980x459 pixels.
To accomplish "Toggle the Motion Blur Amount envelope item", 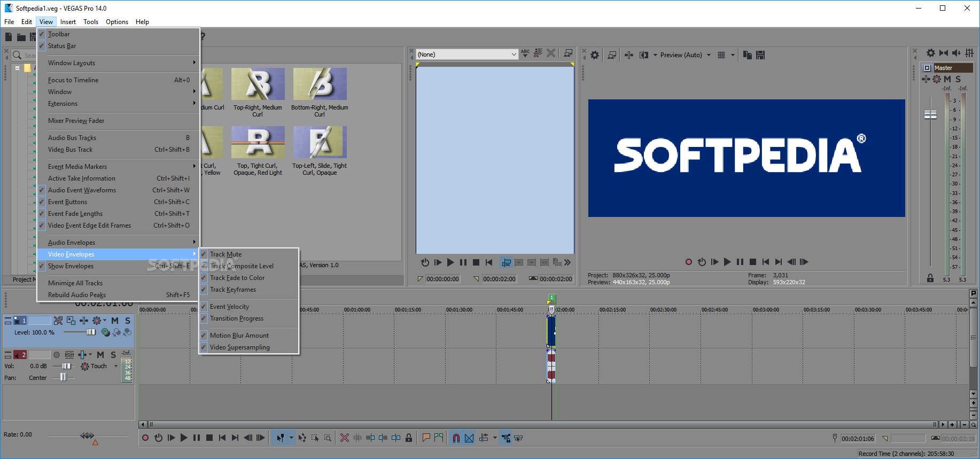I will pos(248,336).
